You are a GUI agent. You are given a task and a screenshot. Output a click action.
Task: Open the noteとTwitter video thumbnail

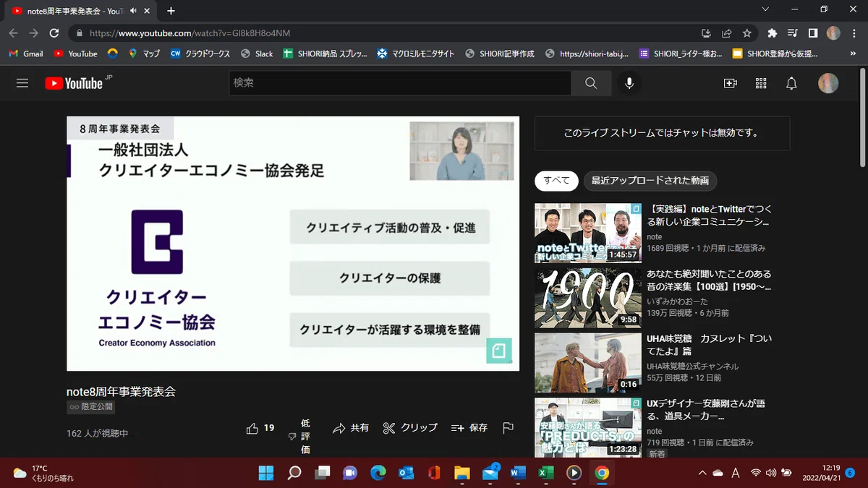tap(588, 233)
